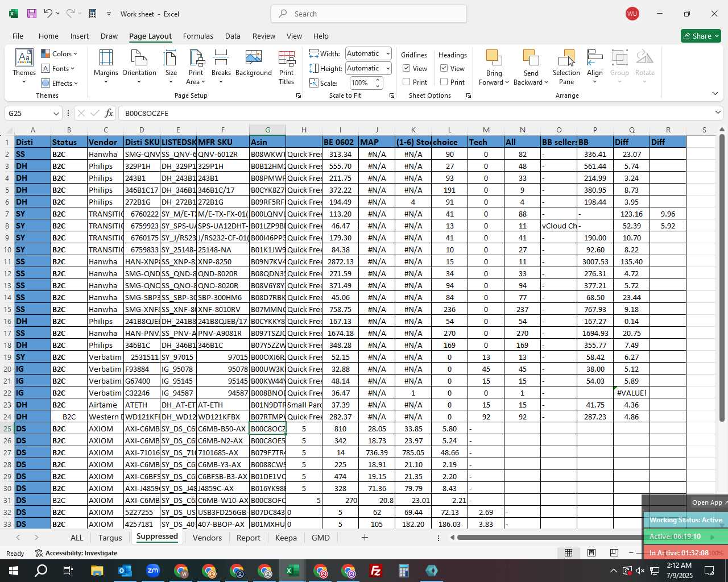Open the Selection Pane

[x=566, y=67]
